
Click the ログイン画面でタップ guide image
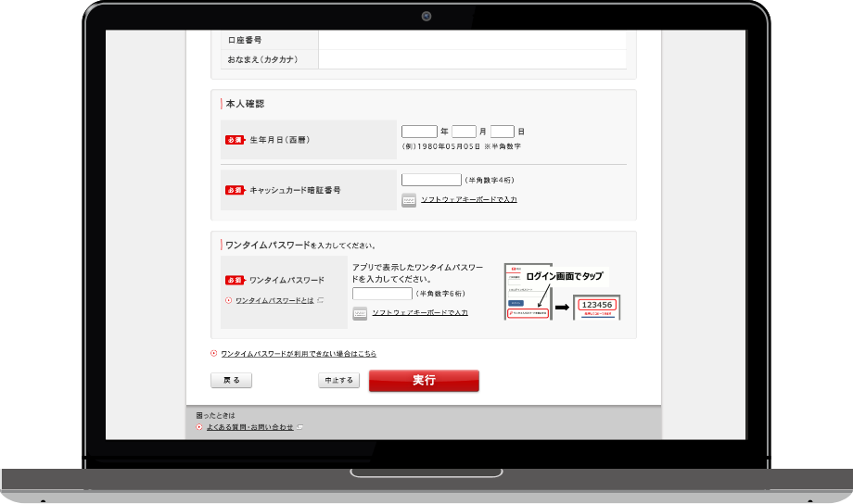561,292
